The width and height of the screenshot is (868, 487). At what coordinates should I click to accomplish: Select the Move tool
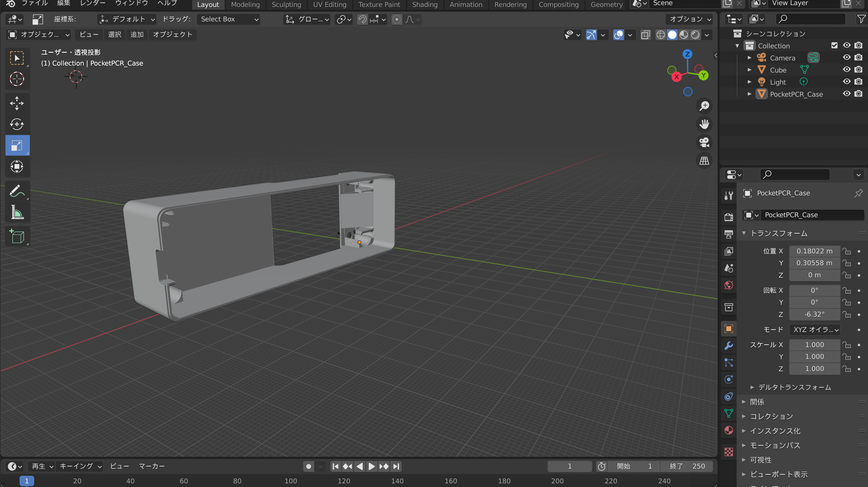pos(17,103)
